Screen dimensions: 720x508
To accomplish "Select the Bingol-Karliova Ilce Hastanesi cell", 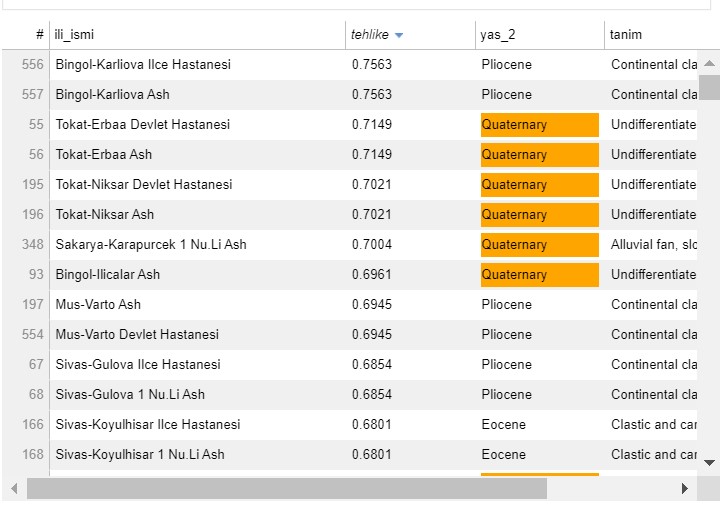I will (x=143, y=65).
